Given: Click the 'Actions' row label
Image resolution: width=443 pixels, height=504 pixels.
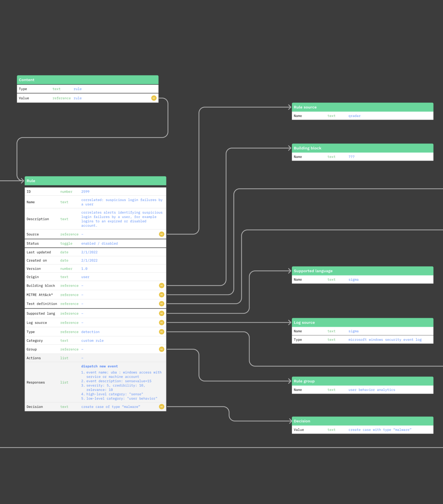Looking at the screenshot, I should tap(34, 358).
